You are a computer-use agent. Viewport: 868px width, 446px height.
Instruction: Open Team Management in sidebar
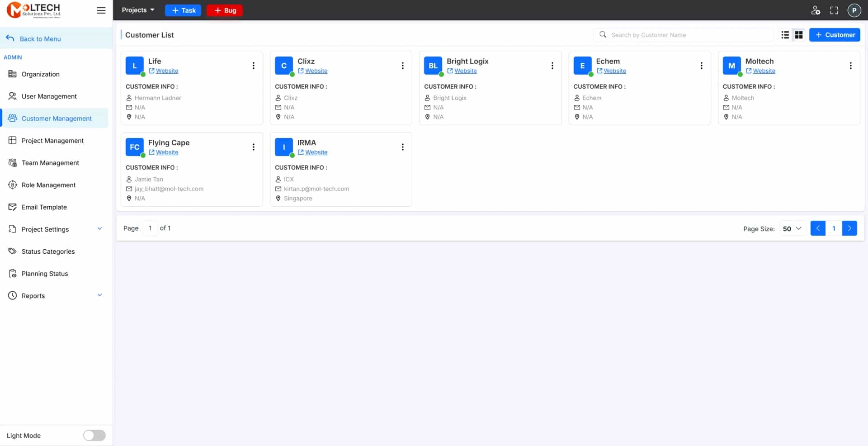[x=55, y=163]
